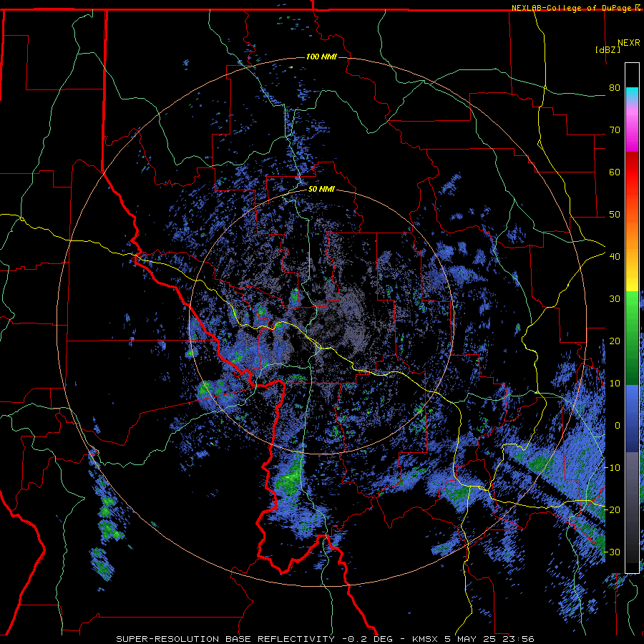Click the 70 value on the dBZ scale

click(615, 130)
